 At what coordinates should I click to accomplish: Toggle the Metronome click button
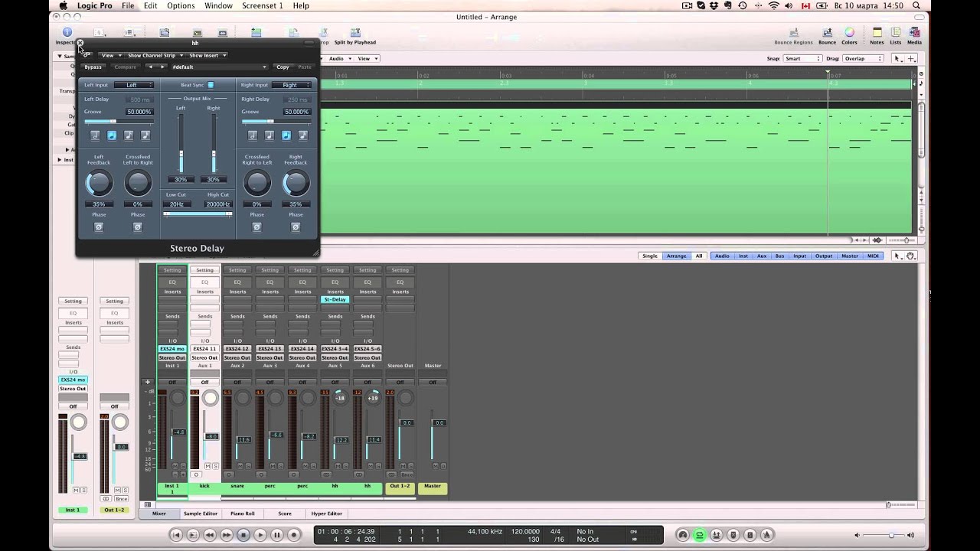tap(767, 535)
